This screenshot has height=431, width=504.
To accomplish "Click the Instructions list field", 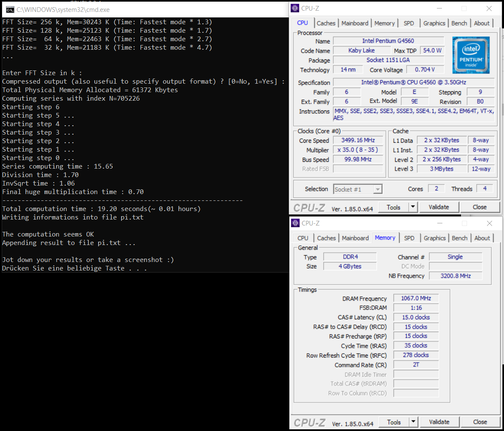I will [413, 114].
